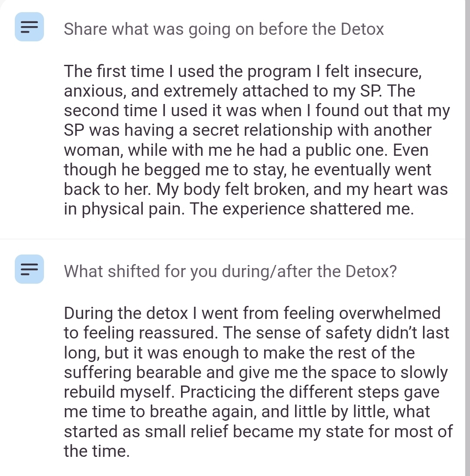Click the final line 'the time.'

[97, 450]
